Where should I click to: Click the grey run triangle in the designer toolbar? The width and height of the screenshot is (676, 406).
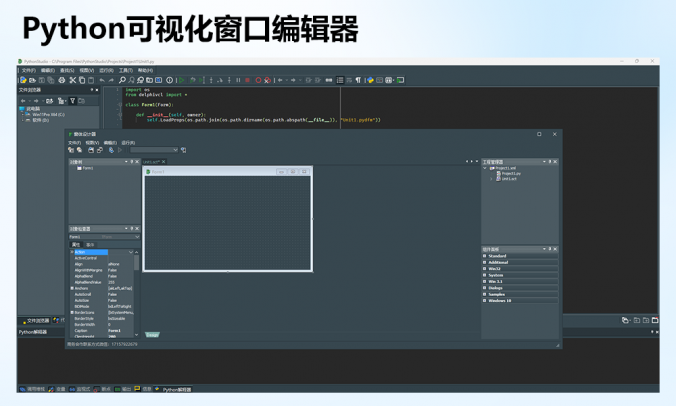point(120,150)
